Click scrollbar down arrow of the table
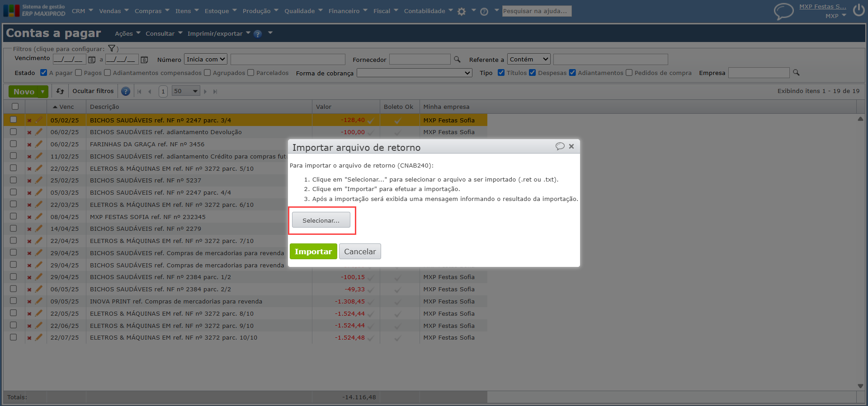 click(860, 386)
